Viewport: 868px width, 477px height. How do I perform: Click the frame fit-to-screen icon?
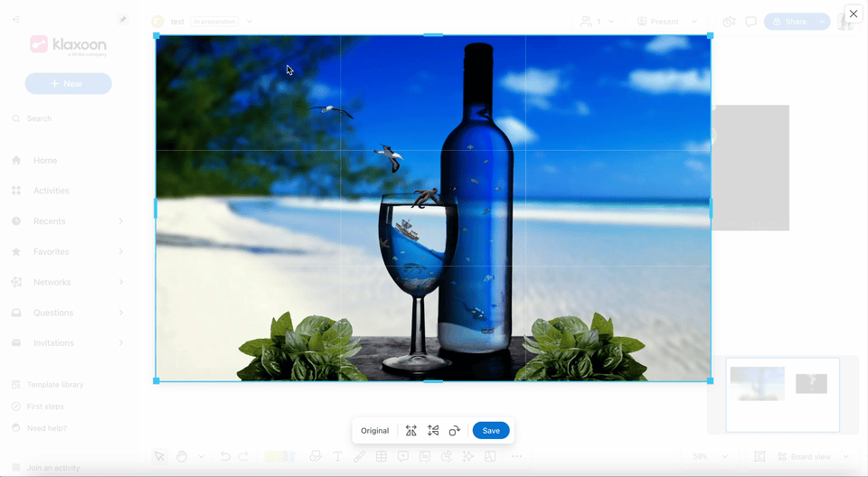click(759, 456)
